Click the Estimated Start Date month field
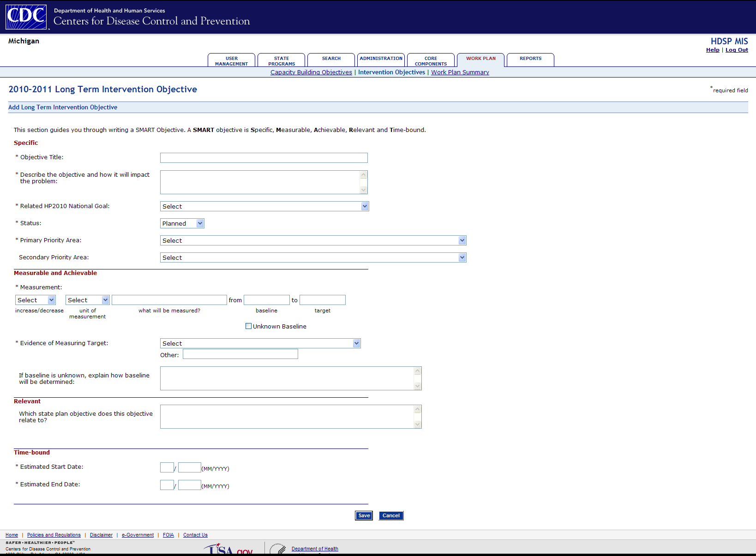 point(167,467)
